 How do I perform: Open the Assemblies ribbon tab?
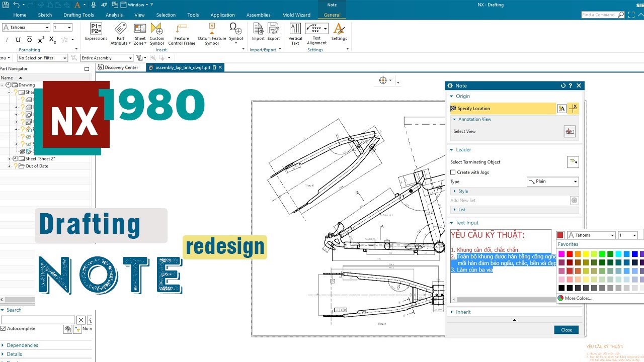(x=258, y=15)
